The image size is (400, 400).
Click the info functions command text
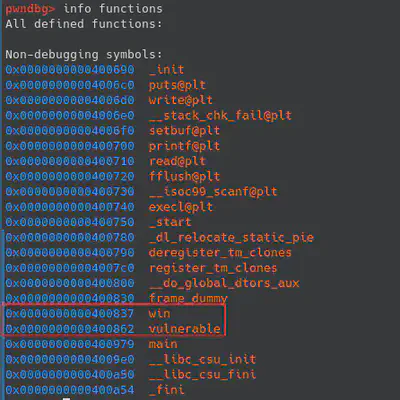[113, 8]
